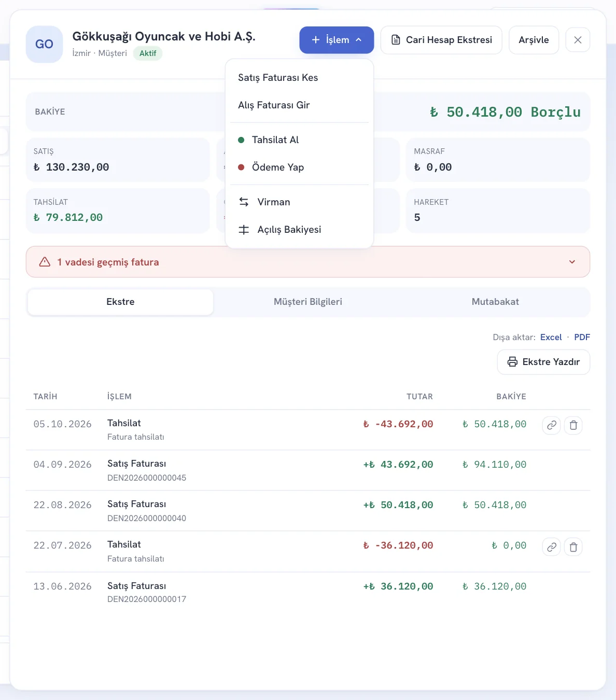This screenshot has width=616, height=700.
Task: Click the company name Gökkuşağı Oyuncak ve Hobi A.Ş.
Action: [164, 36]
